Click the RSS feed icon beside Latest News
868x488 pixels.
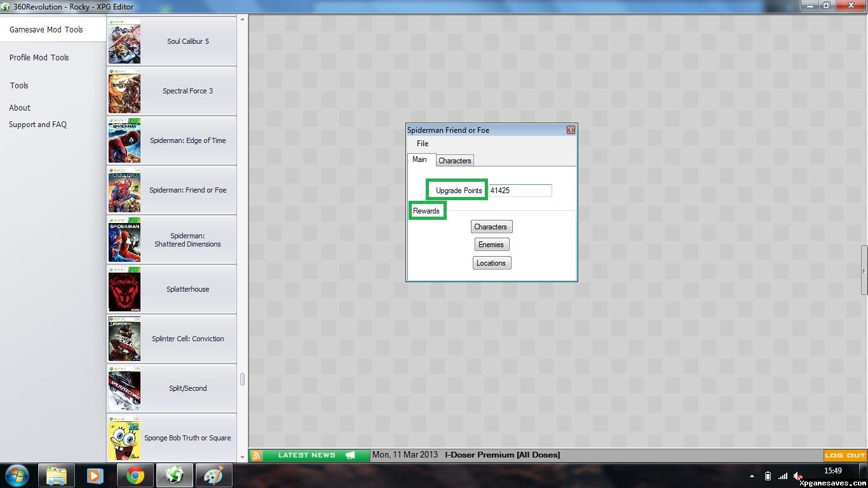256,456
